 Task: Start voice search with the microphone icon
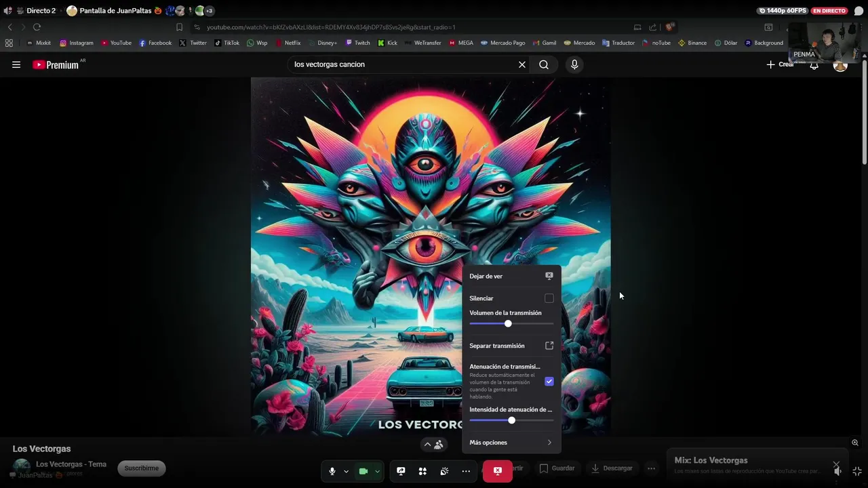574,64
